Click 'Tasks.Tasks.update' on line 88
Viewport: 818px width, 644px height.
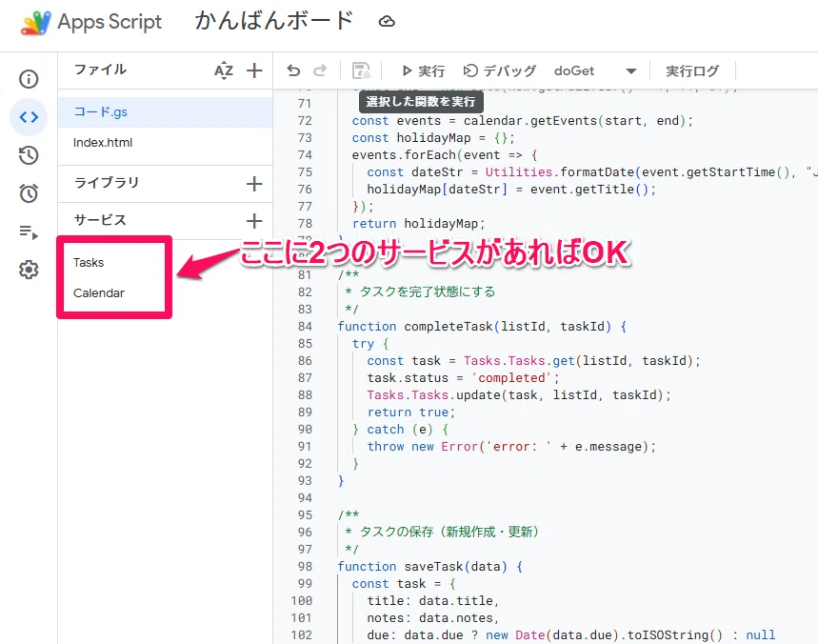tap(434, 395)
